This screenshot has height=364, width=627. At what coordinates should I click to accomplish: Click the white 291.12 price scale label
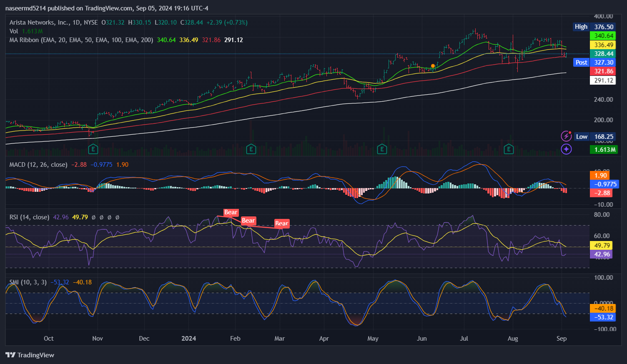[x=603, y=80]
